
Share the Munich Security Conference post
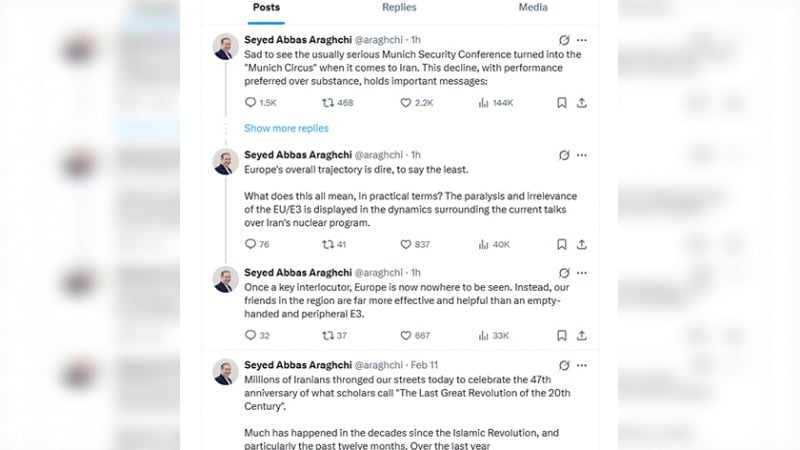click(x=582, y=102)
